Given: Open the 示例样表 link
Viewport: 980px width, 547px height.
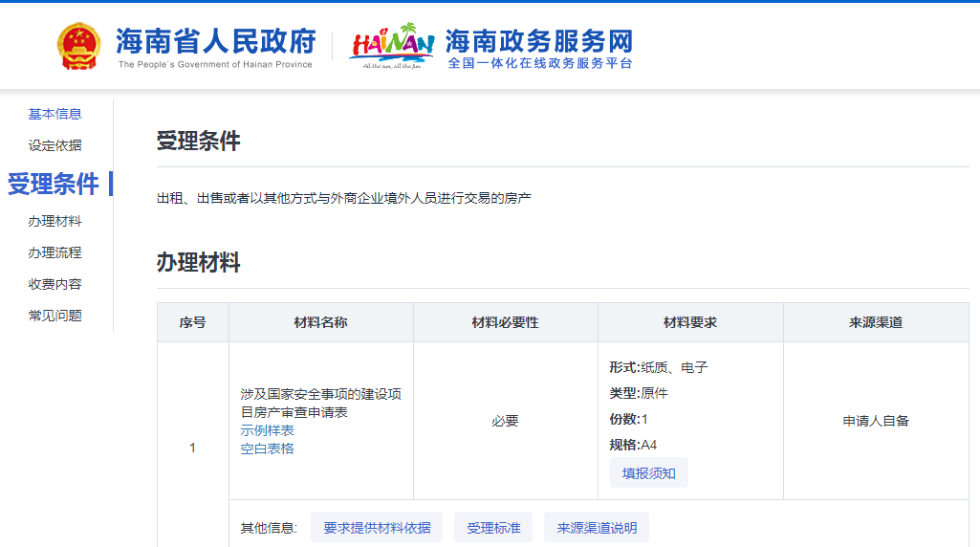Looking at the screenshot, I should click(x=267, y=430).
